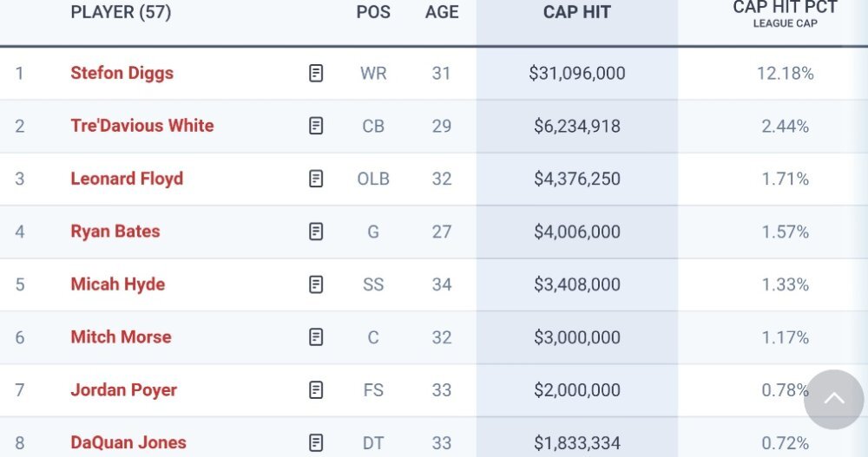Sort by POS column header
The height and width of the screenshot is (457, 868).
pyautogui.click(x=373, y=12)
